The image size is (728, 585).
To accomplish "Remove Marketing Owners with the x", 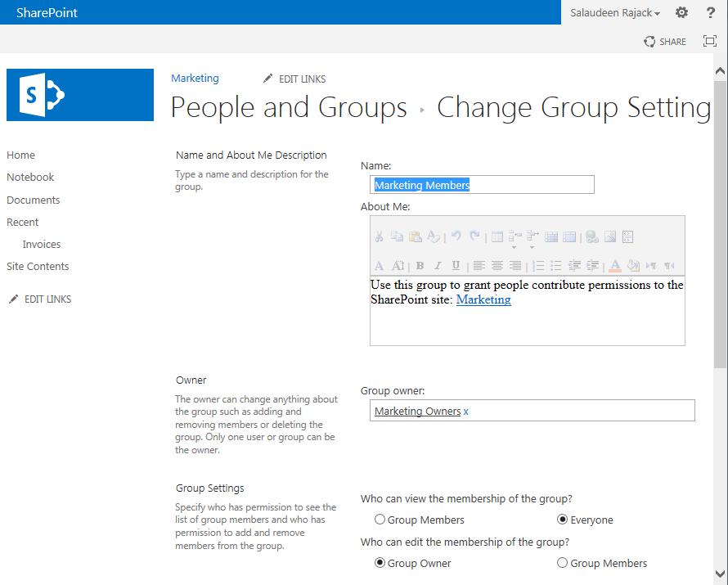I will pos(465,412).
